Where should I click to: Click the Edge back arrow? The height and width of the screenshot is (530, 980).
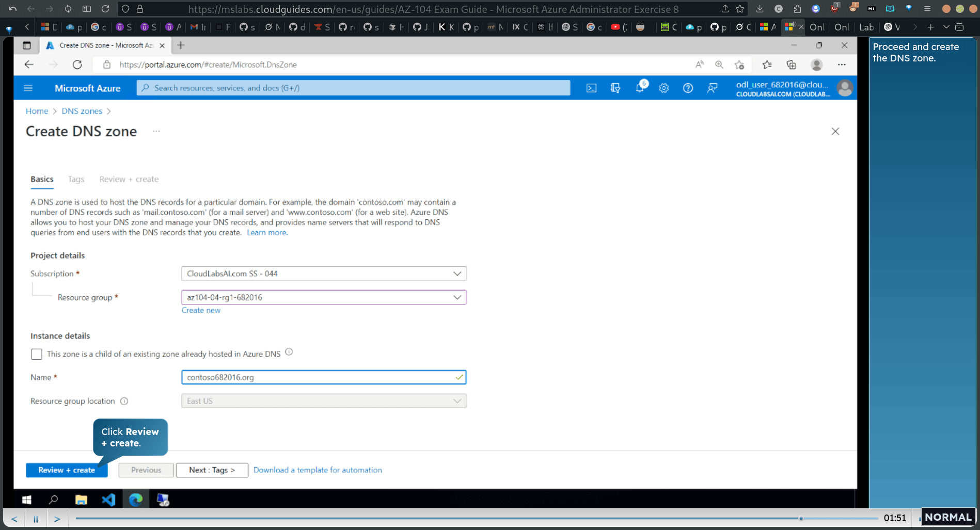[29, 65]
